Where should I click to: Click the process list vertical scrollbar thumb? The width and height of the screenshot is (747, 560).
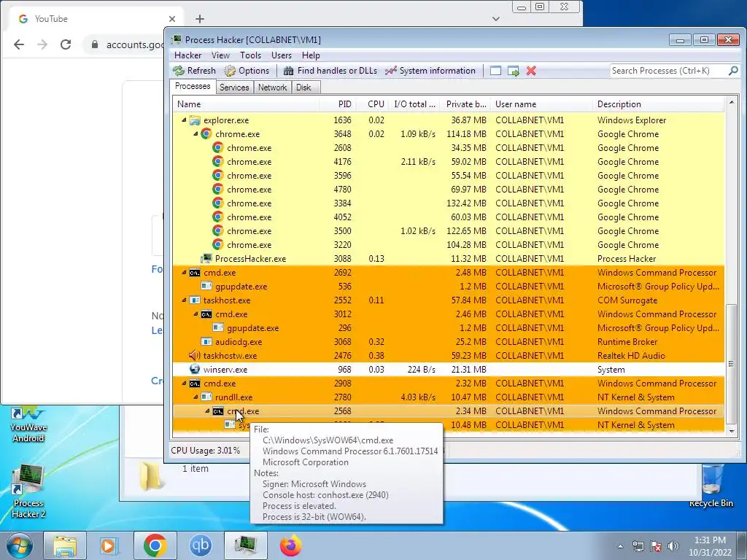pos(731,364)
